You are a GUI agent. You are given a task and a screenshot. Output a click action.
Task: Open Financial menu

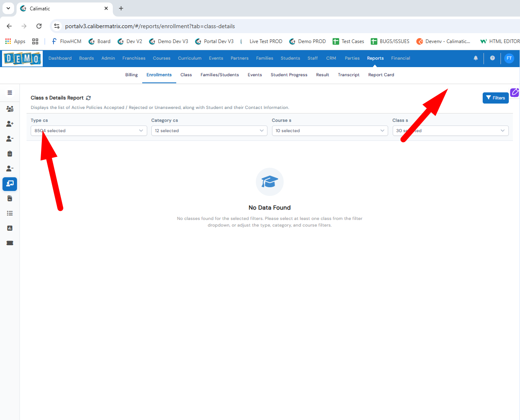401,58
